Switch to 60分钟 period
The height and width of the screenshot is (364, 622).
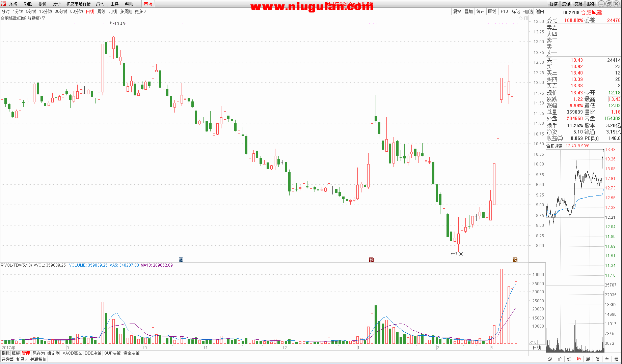click(x=77, y=11)
